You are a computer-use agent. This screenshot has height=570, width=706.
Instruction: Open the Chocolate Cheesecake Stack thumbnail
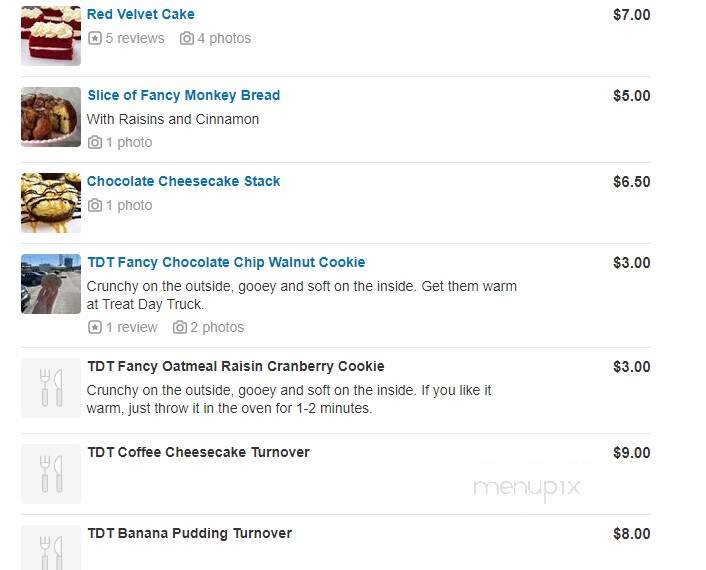coord(51,203)
